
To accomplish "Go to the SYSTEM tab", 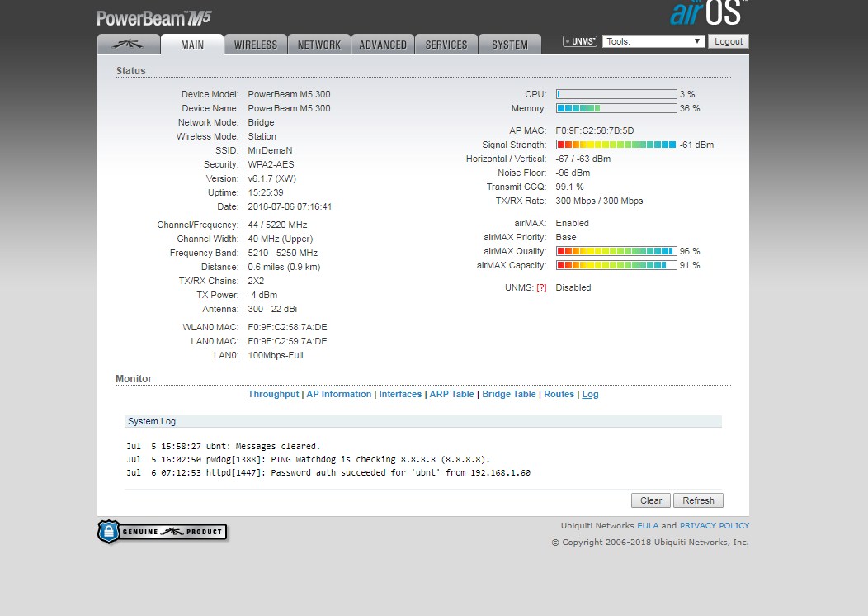I will pyautogui.click(x=509, y=45).
